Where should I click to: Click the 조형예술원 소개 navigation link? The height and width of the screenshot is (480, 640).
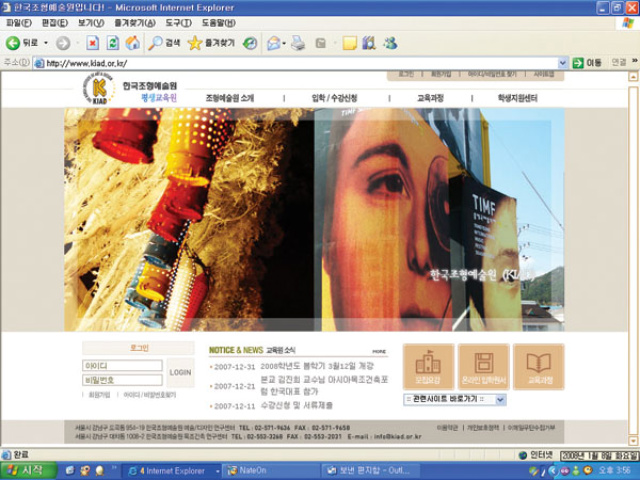(230, 98)
